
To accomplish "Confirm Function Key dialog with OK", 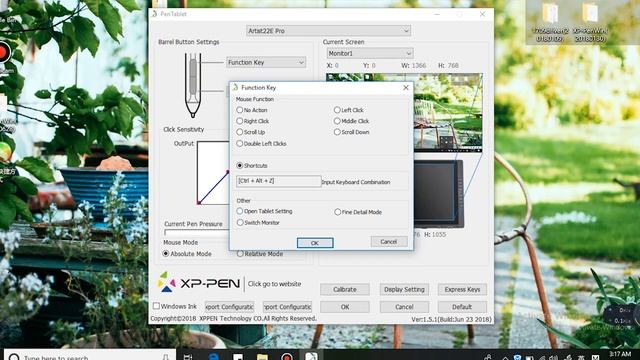I will click(315, 243).
